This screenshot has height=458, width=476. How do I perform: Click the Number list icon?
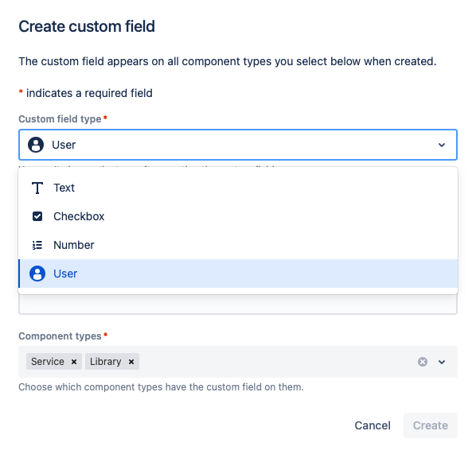click(37, 245)
